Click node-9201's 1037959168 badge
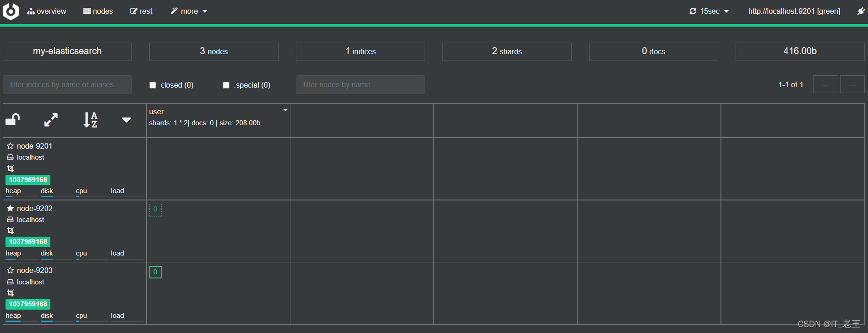The height and width of the screenshot is (333, 868). pyautogui.click(x=28, y=180)
